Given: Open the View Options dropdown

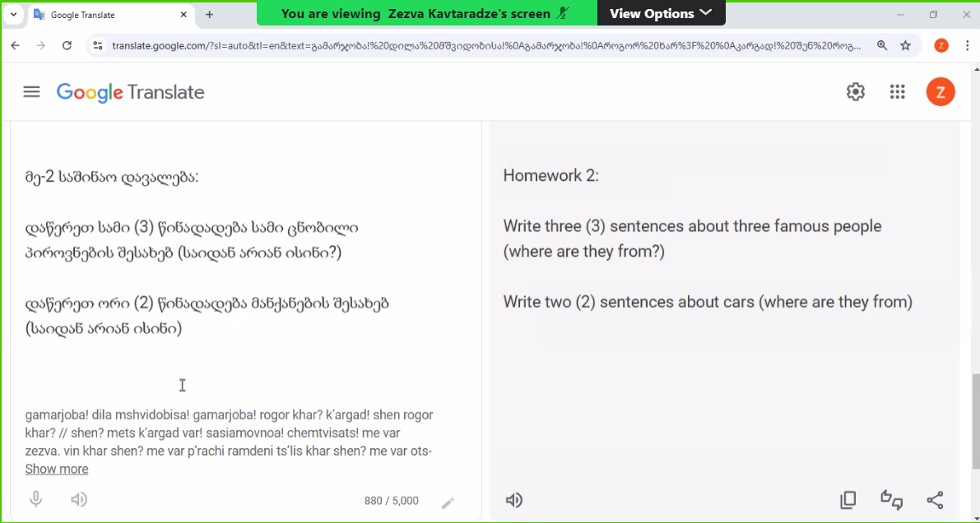Looking at the screenshot, I should (x=661, y=13).
